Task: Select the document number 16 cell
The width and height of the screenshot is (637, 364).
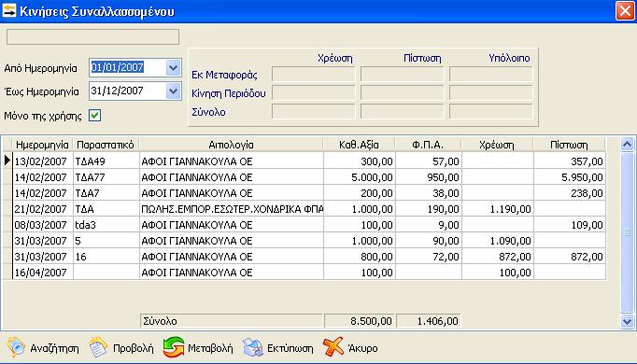Action: tap(106, 257)
